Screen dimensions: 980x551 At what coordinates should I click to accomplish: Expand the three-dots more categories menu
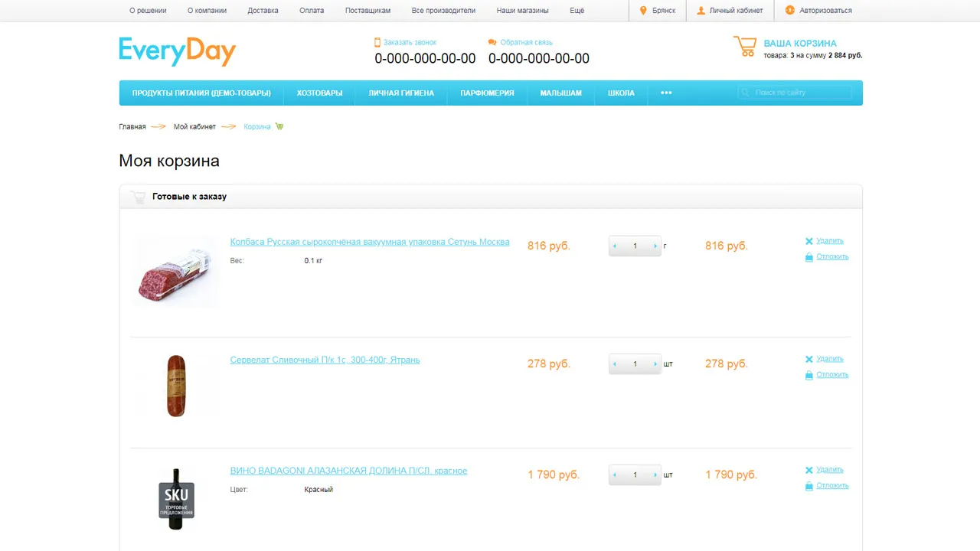pos(666,93)
